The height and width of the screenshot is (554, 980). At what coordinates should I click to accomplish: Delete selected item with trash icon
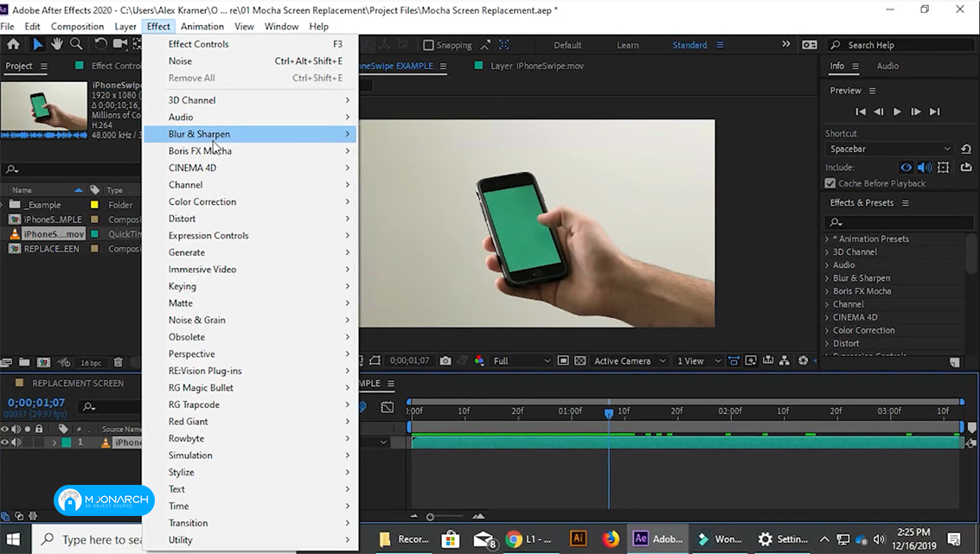118,362
